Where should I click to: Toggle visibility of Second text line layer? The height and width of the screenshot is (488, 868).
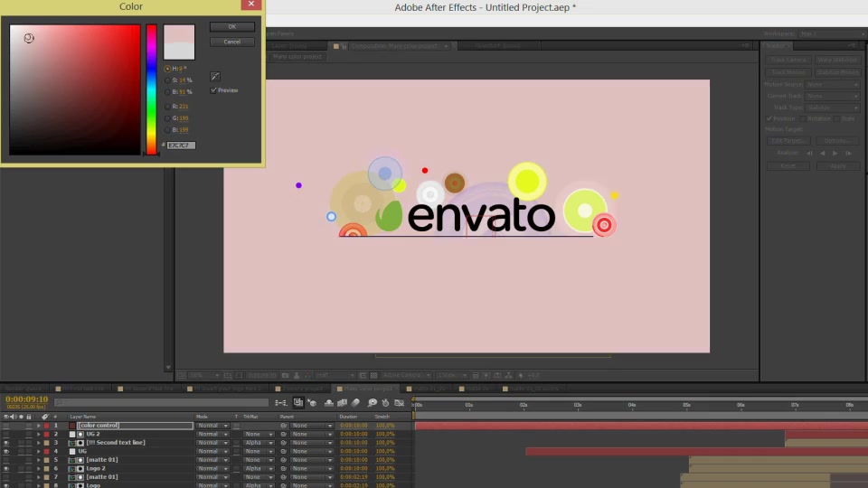[6, 443]
